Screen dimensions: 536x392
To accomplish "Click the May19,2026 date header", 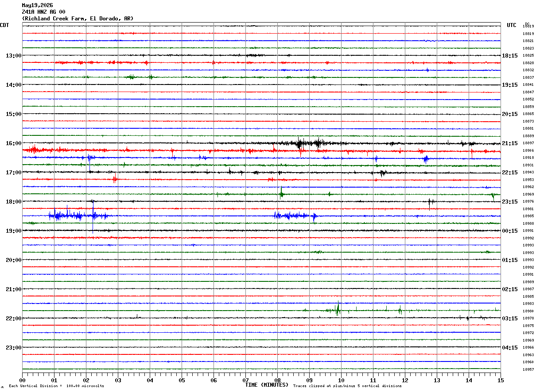I will (37, 5).
